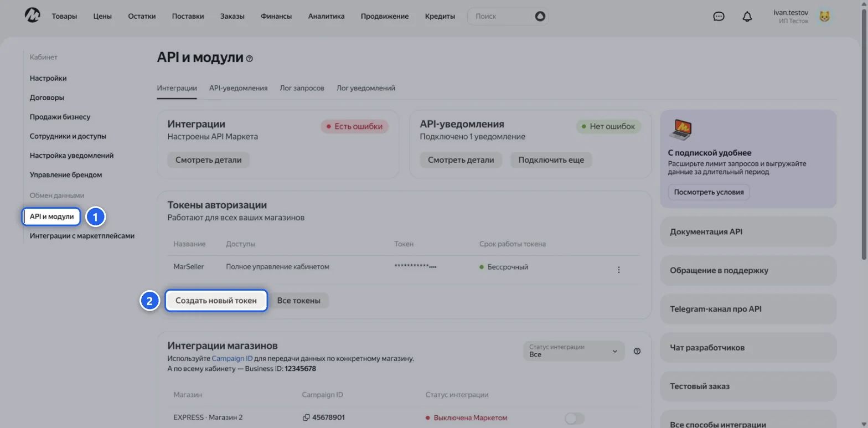The image size is (868, 428).
Task: Switch to the API-уведомления tab
Action: 239,88
